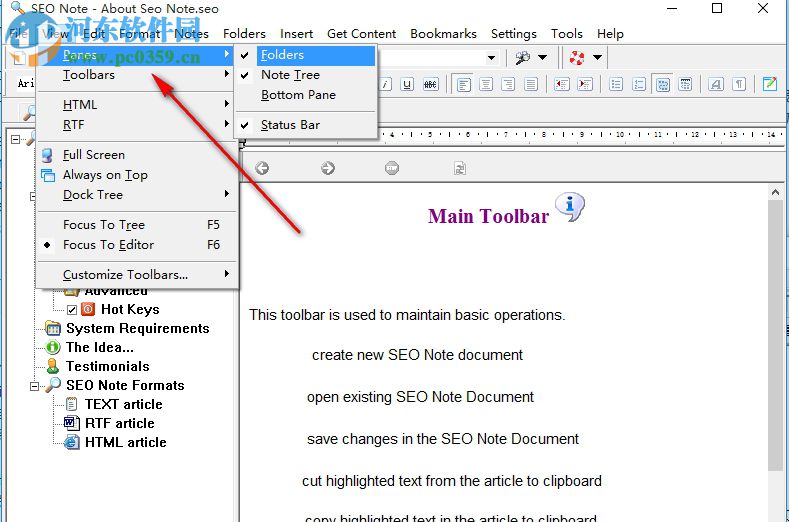This screenshot has width=789, height=522.
Task: Click 'create new SEO Note document' text
Action: (x=417, y=355)
